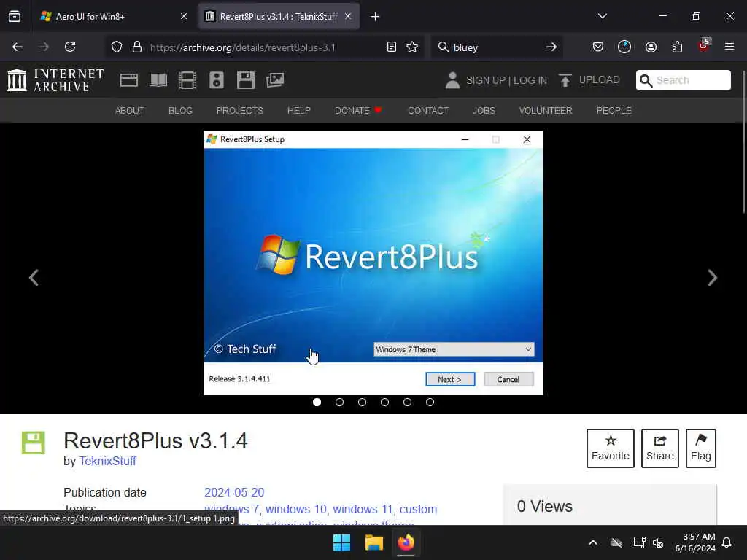Open the Video film icon

click(187, 80)
